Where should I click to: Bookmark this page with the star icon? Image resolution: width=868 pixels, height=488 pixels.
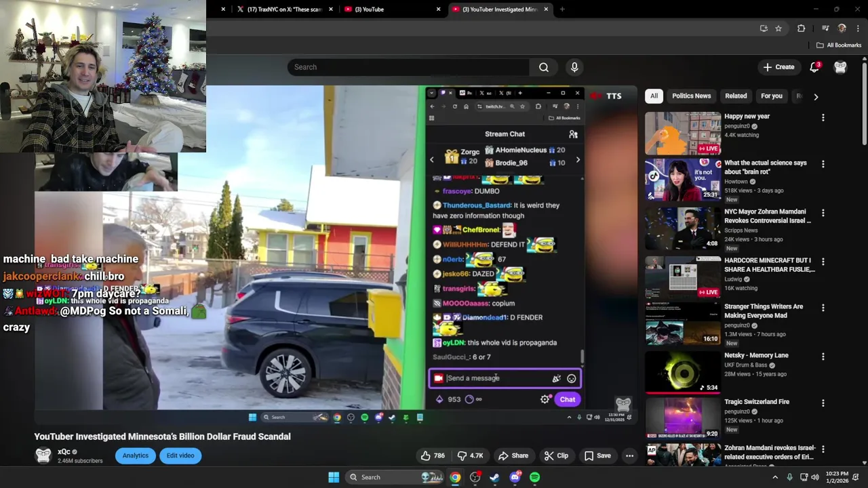pyautogui.click(x=778, y=28)
